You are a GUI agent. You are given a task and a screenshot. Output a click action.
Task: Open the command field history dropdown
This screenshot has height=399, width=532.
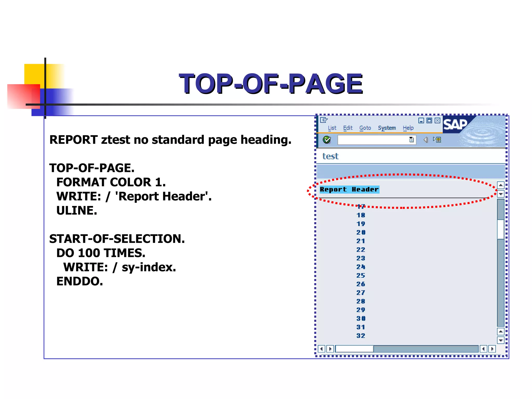point(411,140)
